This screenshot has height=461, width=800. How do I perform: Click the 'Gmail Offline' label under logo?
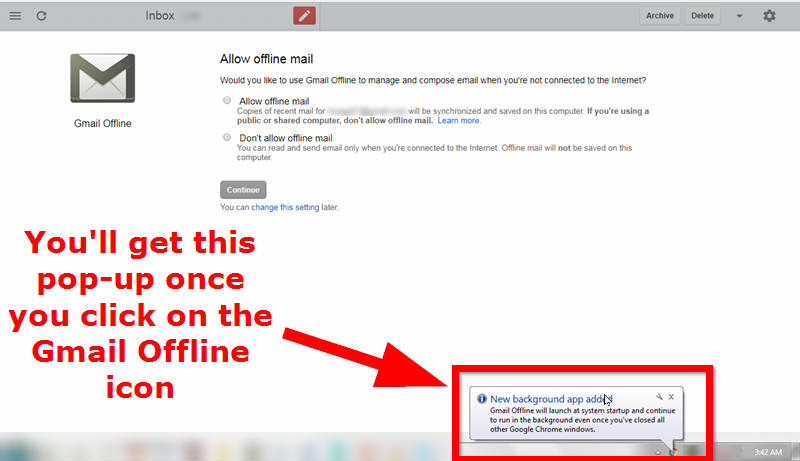click(x=103, y=123)
